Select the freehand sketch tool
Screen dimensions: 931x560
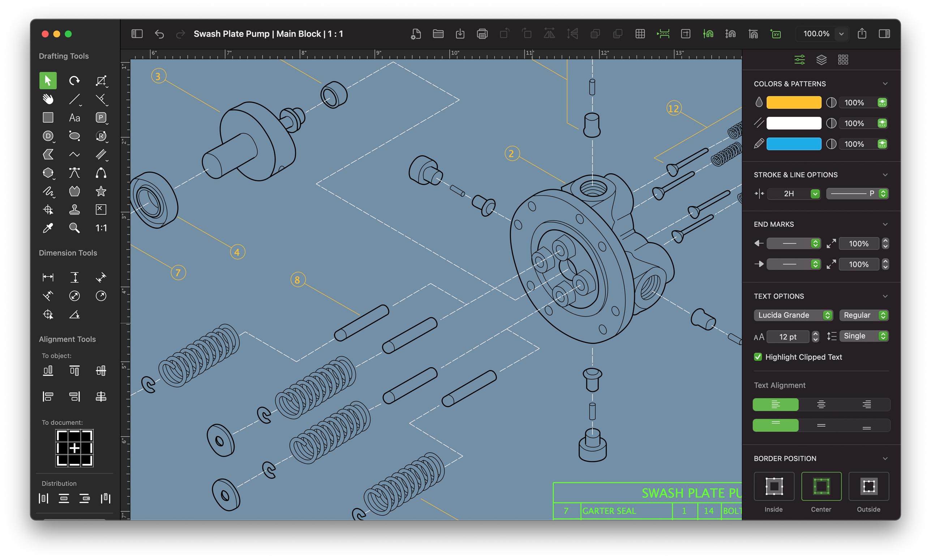[x=48, y=192]
